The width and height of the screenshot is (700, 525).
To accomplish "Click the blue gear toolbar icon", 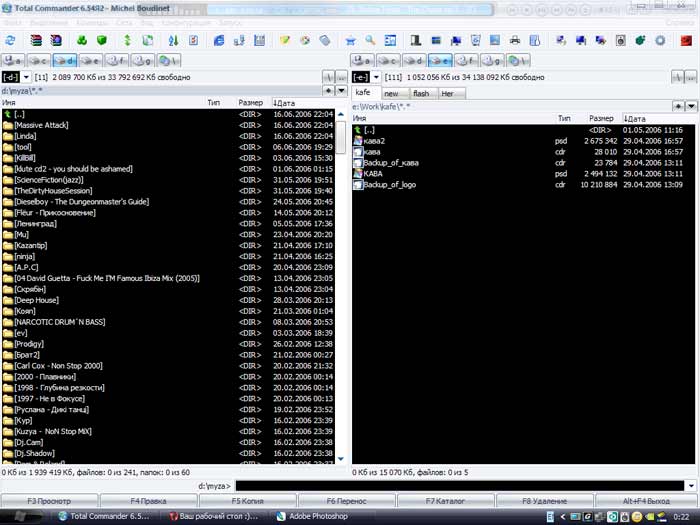I will (x=660, y=41).
